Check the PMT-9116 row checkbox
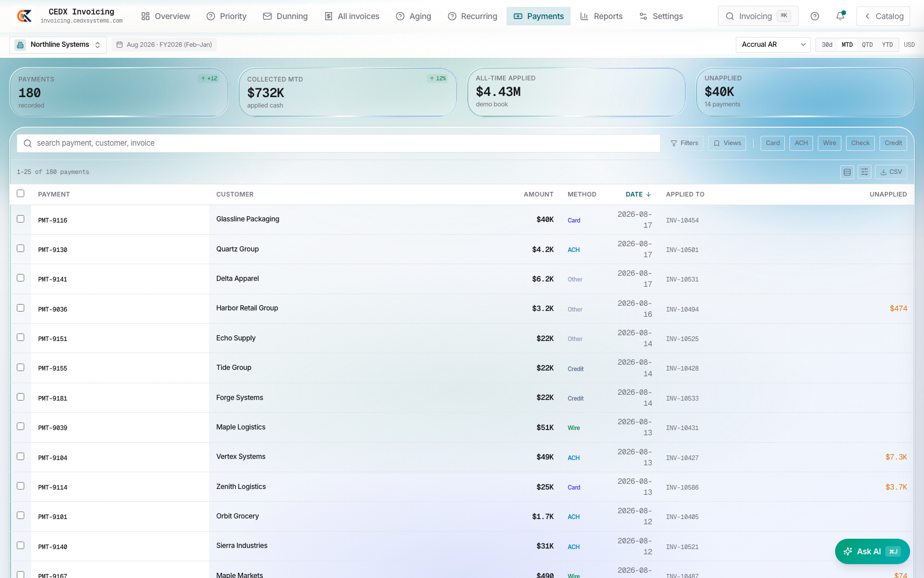This screenshot has width=924, height=578. pos(21,219)
